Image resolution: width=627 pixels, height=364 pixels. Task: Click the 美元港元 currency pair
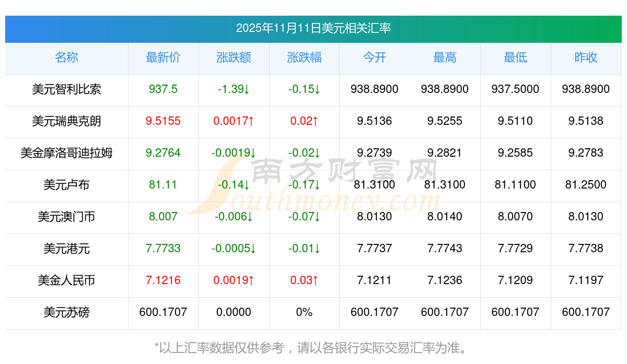click(66, 249)
